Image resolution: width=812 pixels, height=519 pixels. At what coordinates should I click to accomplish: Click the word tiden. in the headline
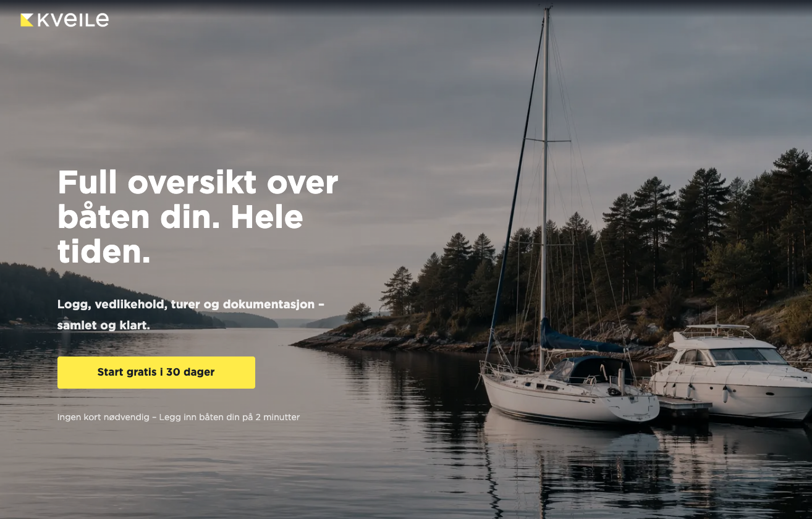click(104, 251)
